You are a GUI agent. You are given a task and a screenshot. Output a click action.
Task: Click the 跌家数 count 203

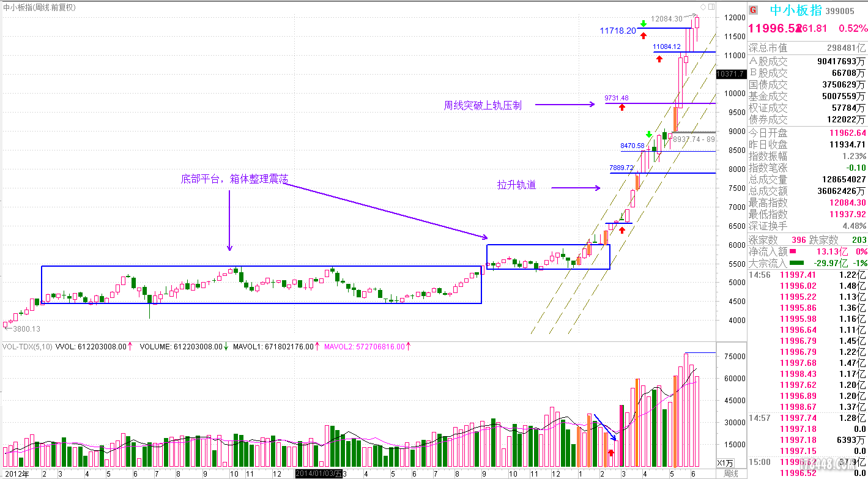pos(858,240)
